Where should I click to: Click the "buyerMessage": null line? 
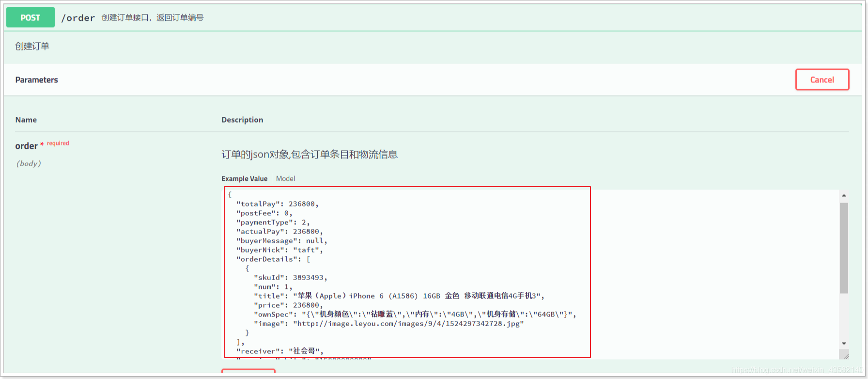coord(282,241)
